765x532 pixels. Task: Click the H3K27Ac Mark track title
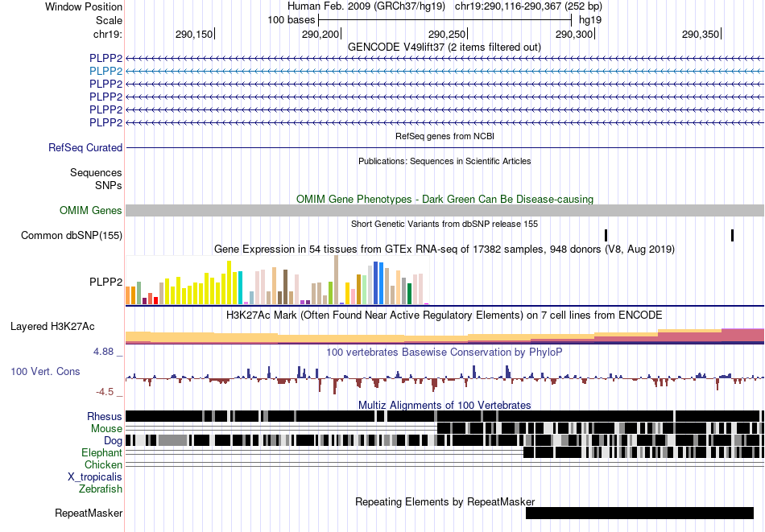[444, 315]
